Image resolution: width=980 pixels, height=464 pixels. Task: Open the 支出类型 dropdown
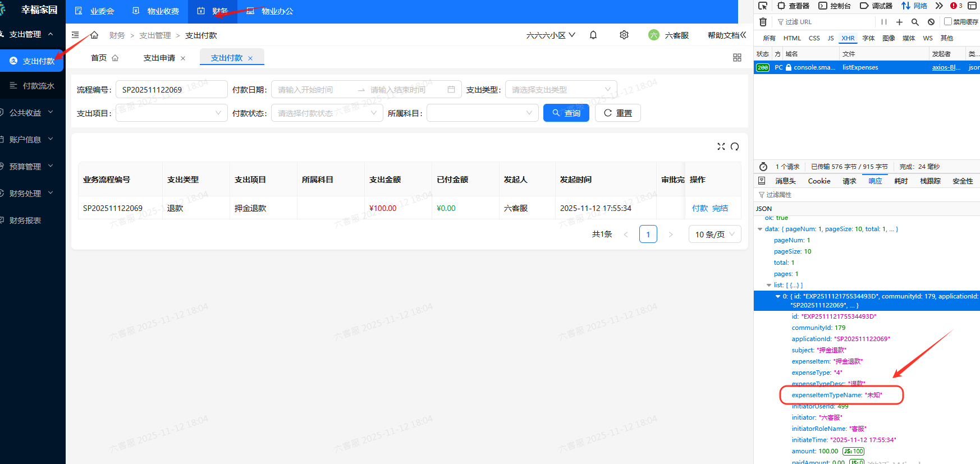click(x=561, y=90)
